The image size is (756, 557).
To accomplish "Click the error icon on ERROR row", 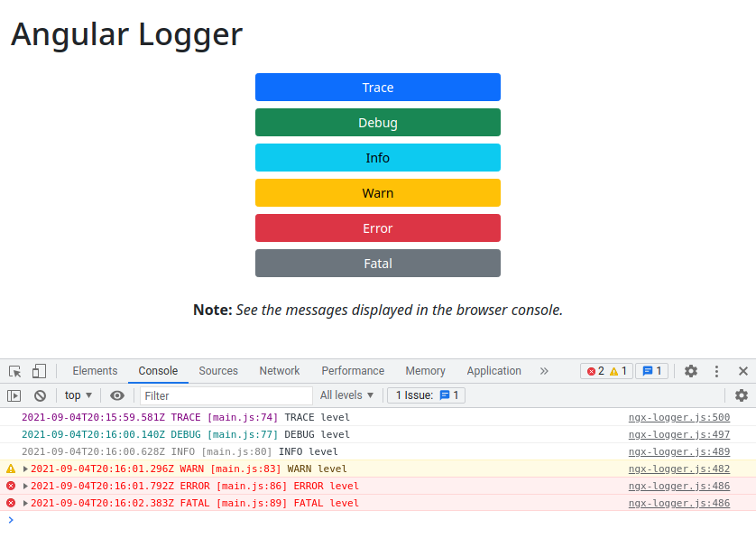I will pos(11,486).
